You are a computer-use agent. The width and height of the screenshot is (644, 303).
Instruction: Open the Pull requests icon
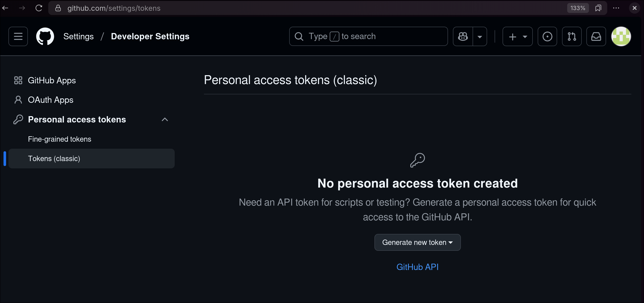pos(571,37)
